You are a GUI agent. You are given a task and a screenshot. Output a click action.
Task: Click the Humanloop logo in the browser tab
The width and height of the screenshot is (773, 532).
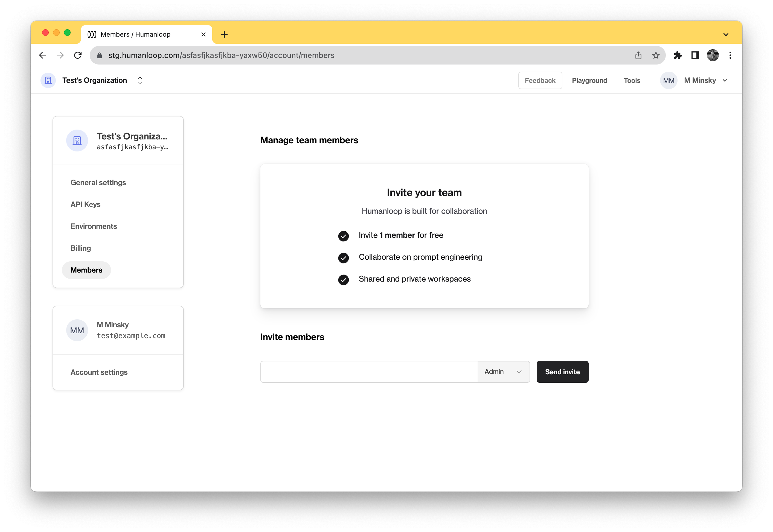(92, 34)
